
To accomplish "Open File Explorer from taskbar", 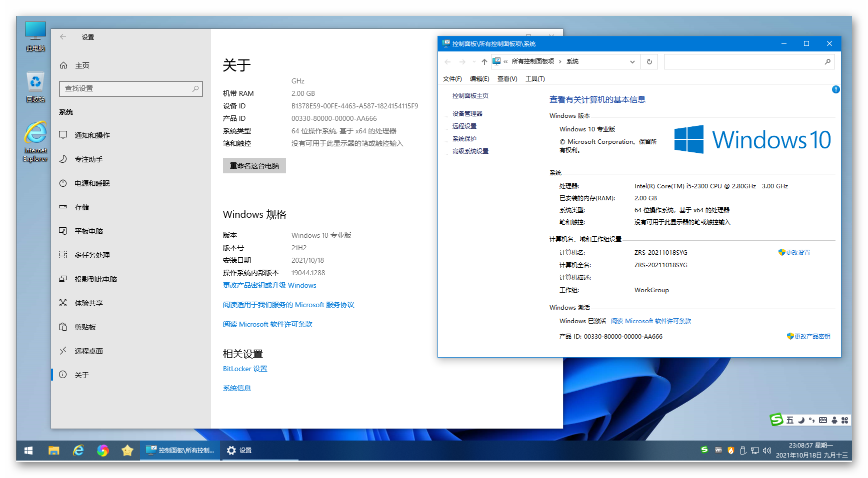I will pos(54,451).
